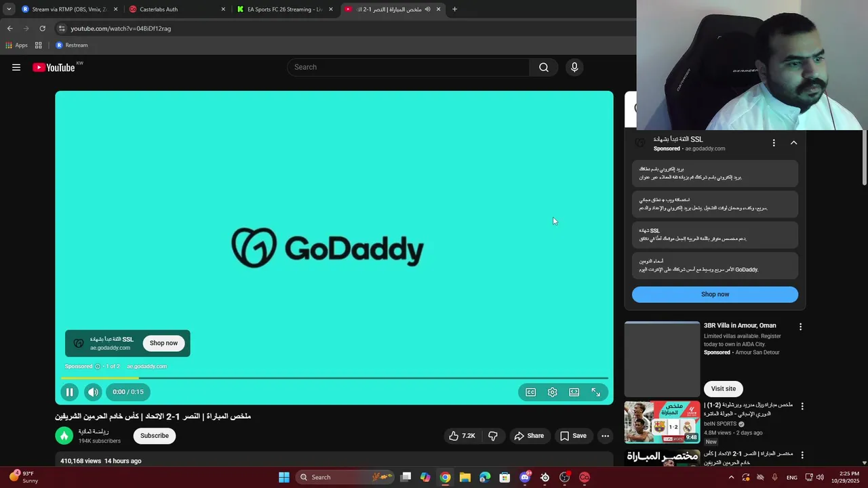Open more actions under the video
Image resolution: width=868 pixels, height=488 pixels.
coord(606,436)
